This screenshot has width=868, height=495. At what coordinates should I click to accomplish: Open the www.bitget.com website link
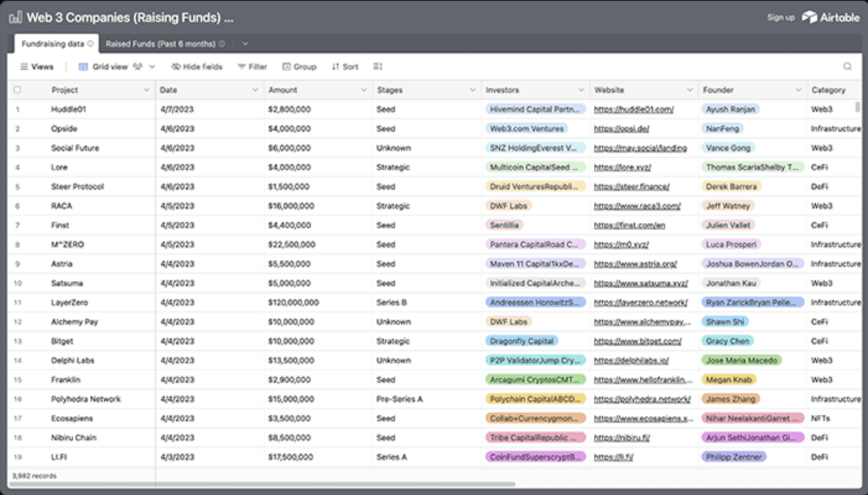pos(638,341)
